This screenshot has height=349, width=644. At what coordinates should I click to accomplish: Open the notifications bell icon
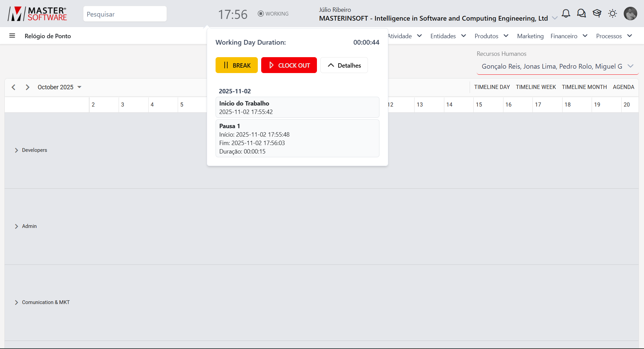pos(566,14)
